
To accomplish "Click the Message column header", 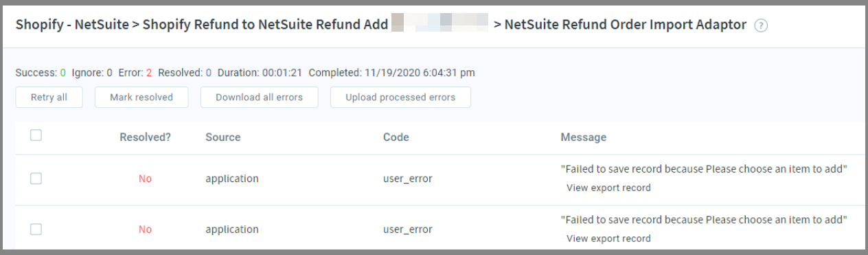I will coord(584,137).
